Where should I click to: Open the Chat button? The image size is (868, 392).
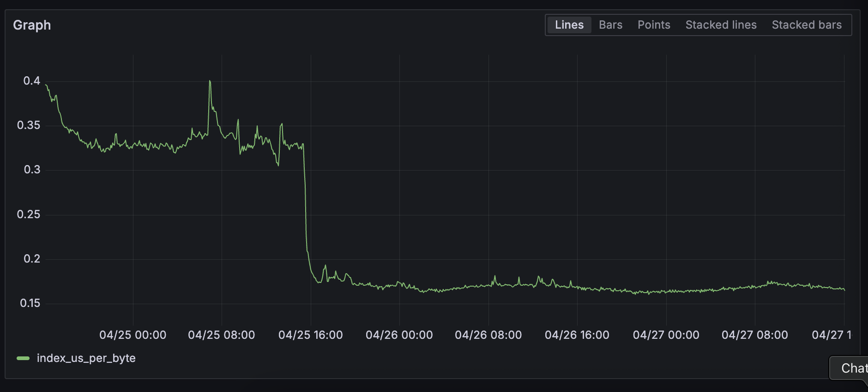[850, 368]
